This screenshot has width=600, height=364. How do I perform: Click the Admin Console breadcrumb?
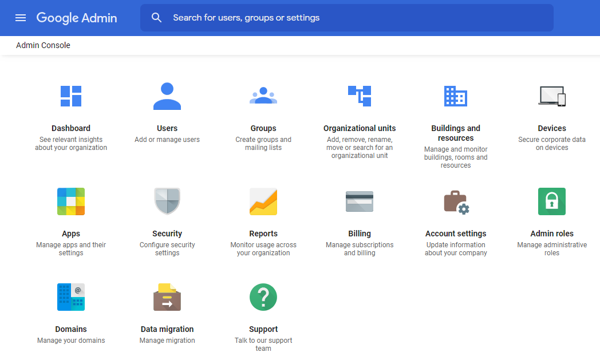(x=43, y=45)
